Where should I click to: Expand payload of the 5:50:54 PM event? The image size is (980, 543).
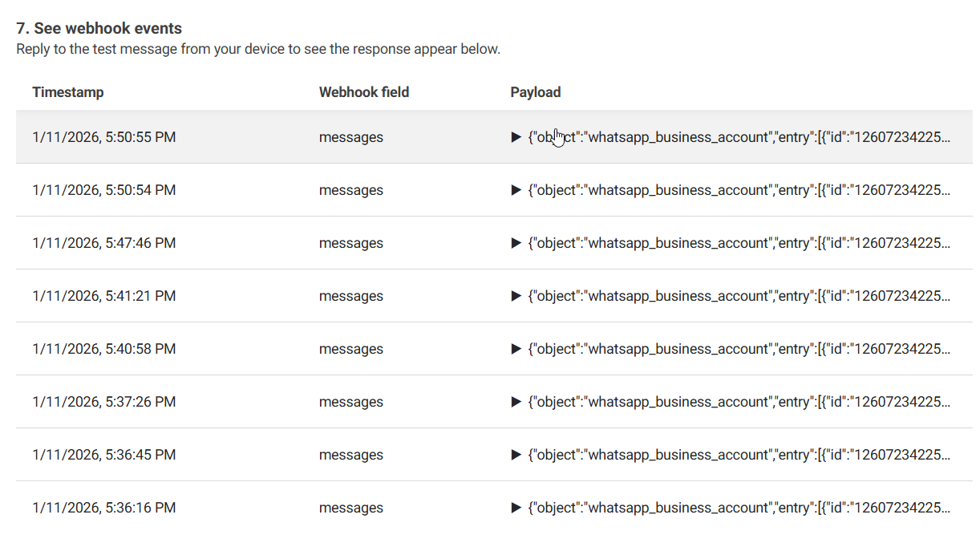pos(516,190)
